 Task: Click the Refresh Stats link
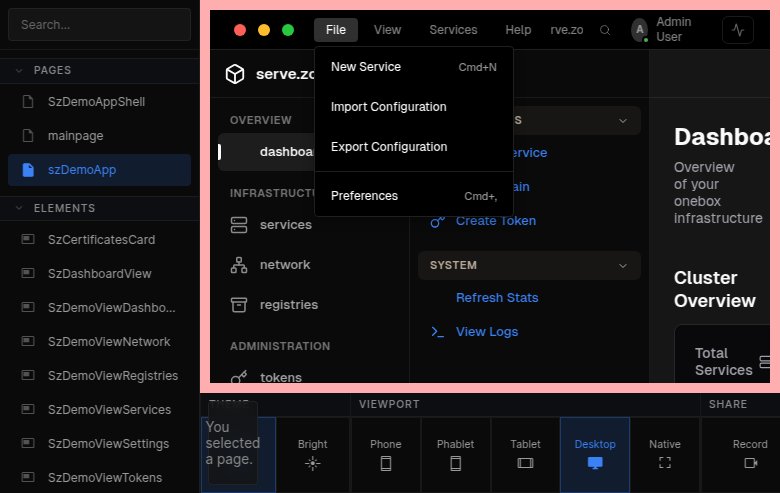pos(497,298)
